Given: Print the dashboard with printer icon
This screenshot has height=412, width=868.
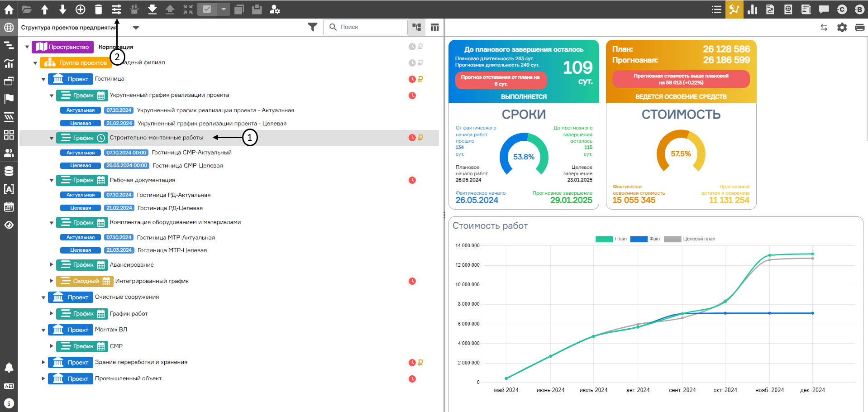Looking at the screenshot, I should point(860,28).
